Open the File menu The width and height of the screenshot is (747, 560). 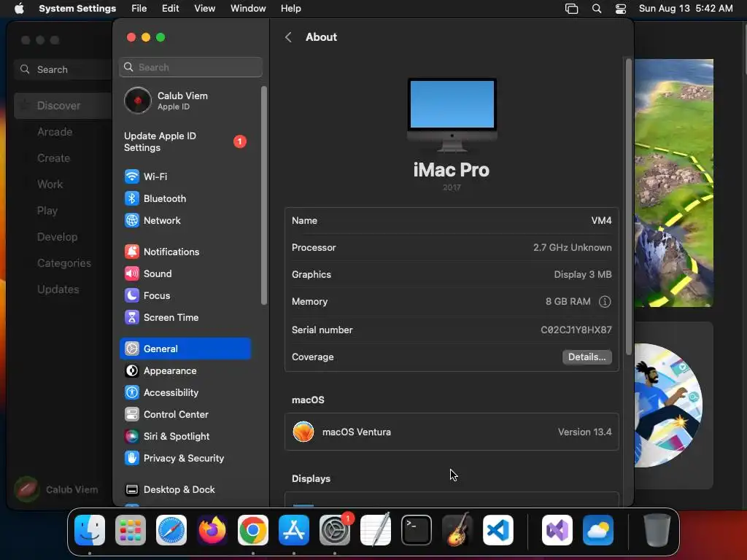click(x=139, y=9)
